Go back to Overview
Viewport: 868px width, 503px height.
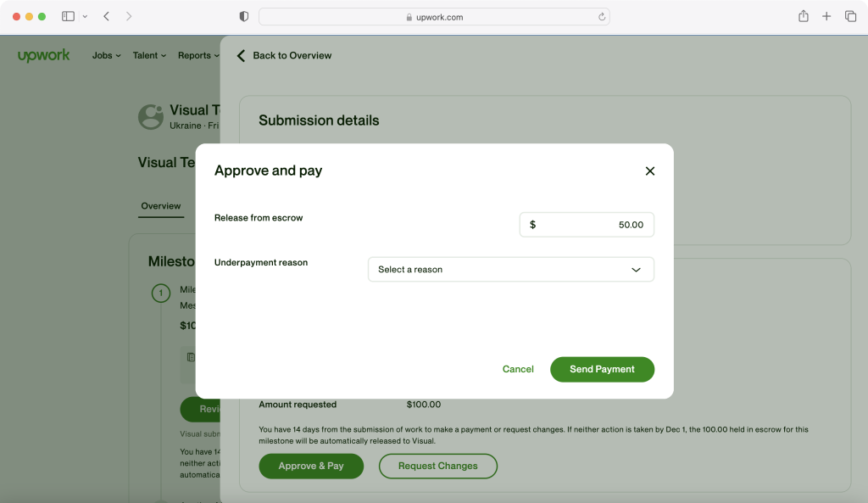pyautogui.click(x=284, y=56)
